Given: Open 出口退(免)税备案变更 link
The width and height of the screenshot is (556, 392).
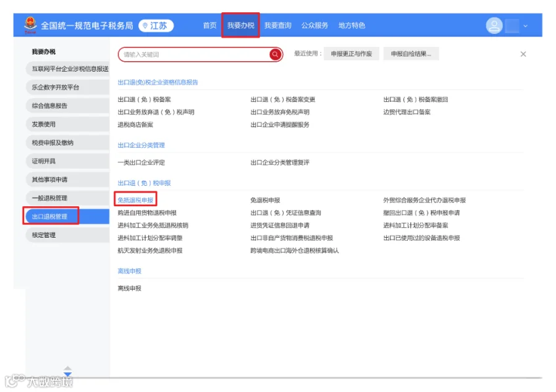Looking at the screenshot, I should 282,99.
